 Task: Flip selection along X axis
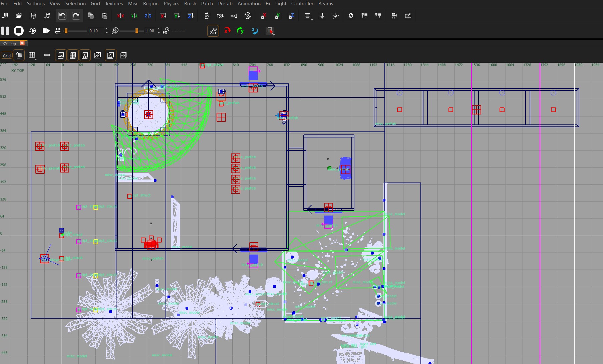coord(120,16)
